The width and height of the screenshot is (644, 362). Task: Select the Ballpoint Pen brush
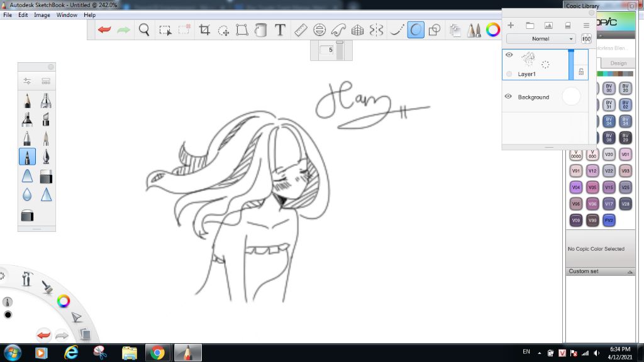pyautogui.click(x=27, y=138)
